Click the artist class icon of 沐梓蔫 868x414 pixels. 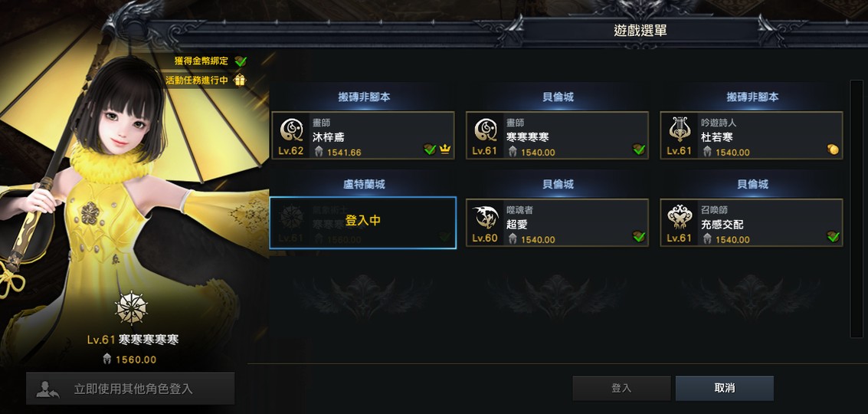[291, 130]
